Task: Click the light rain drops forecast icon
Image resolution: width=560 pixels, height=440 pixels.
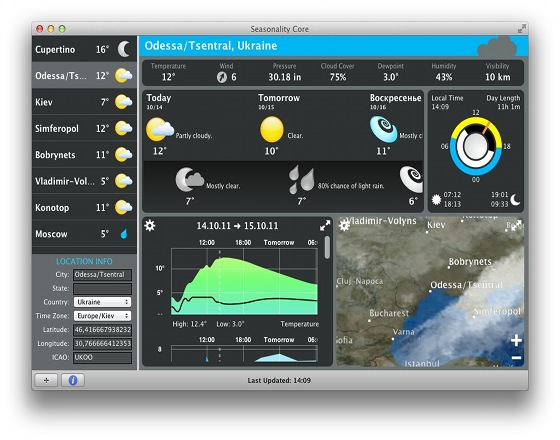Action: tap(301, 179)
